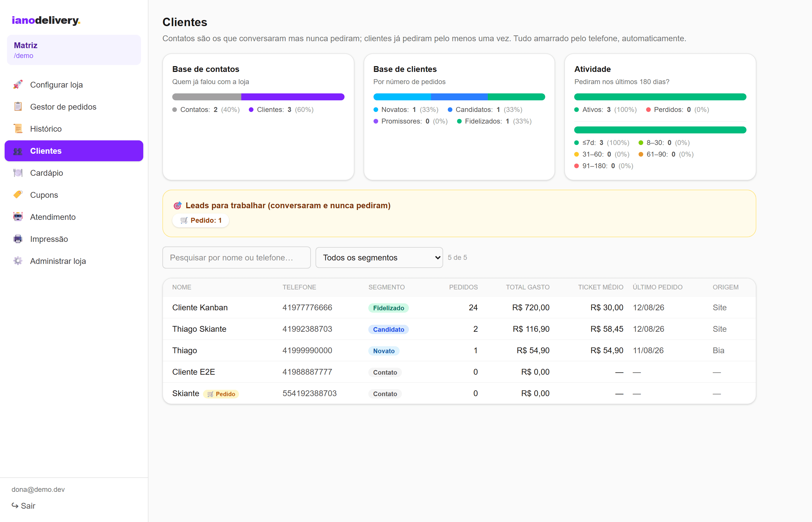This screenshot has height=522, width=812.
Task: Open Impressão settings
Action: pos(74,239)
